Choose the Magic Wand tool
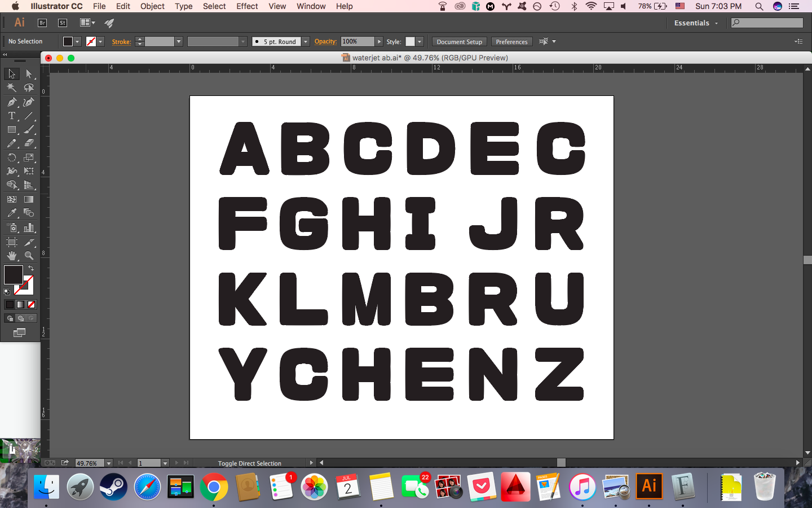The height and width of the screenshot is (508, 812). point(12,88)
